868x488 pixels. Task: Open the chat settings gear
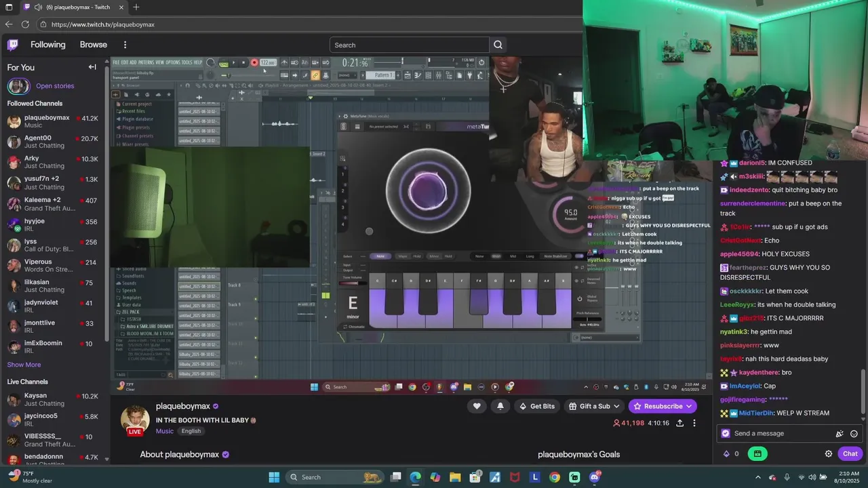tap(829, 453)
